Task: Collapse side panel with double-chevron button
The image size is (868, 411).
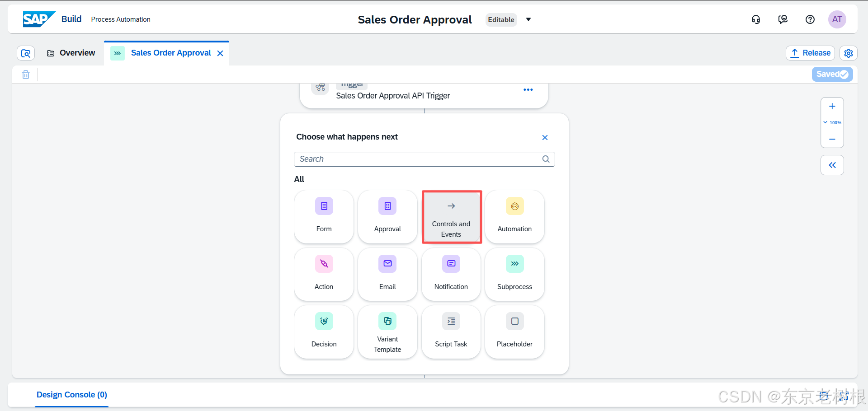Action: click(832, 165)
